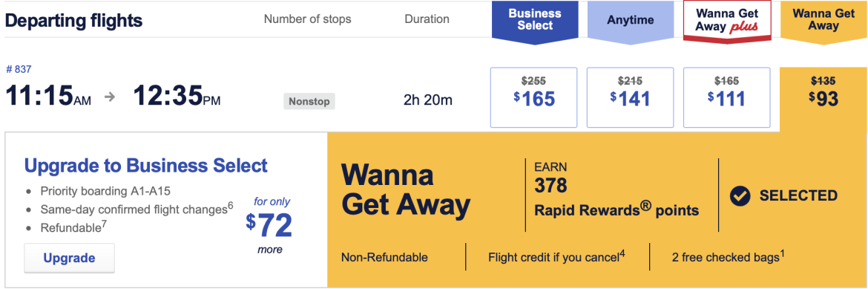
Task: Open footnote 4 on flight credit
Action: tap(622, 253)
